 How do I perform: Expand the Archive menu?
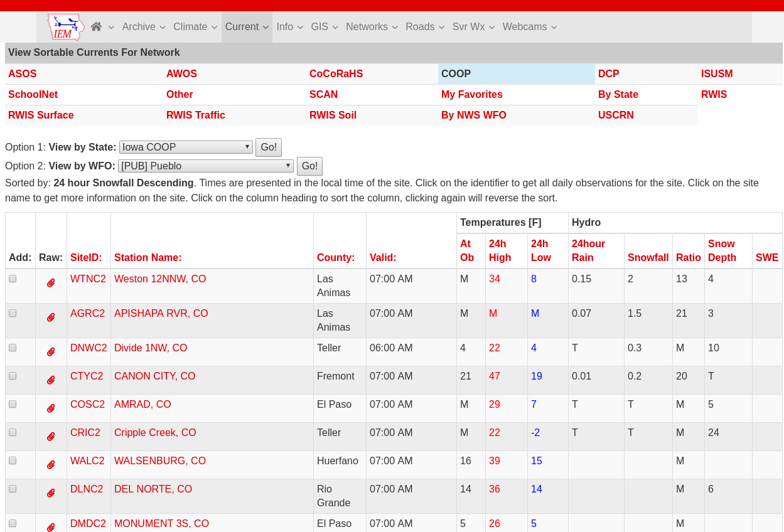coord(144,27)
